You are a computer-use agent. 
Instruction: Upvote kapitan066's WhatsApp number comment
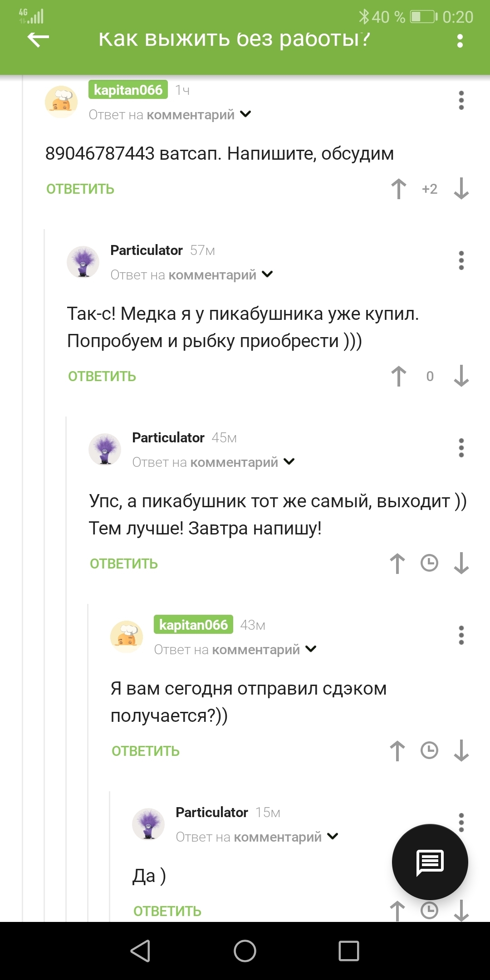(x=399, y=189)
